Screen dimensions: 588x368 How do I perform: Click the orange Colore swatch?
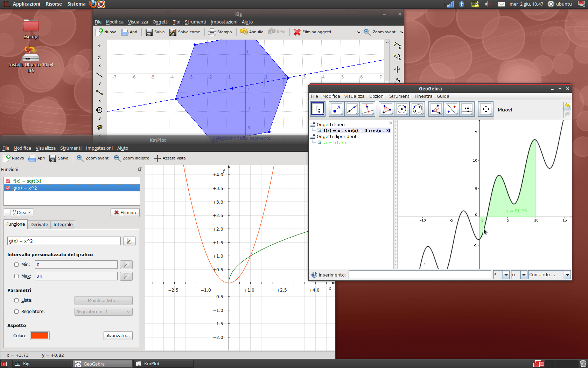40,336
